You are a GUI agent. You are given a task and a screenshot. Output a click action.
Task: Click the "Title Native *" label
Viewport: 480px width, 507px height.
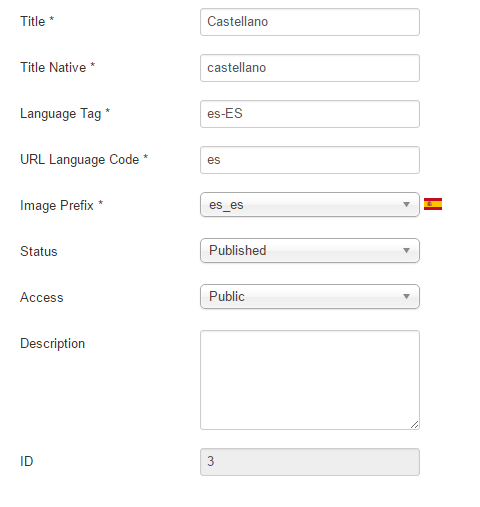pos(58,67)
